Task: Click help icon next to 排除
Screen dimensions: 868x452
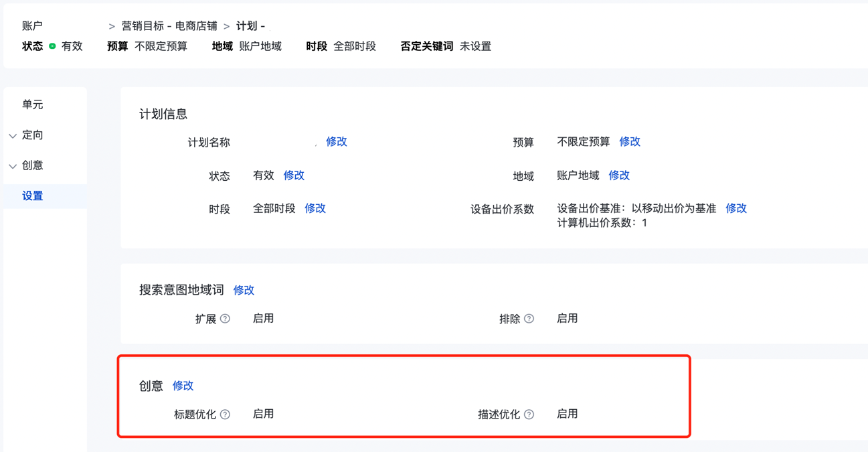Action: tap(529, 319)
